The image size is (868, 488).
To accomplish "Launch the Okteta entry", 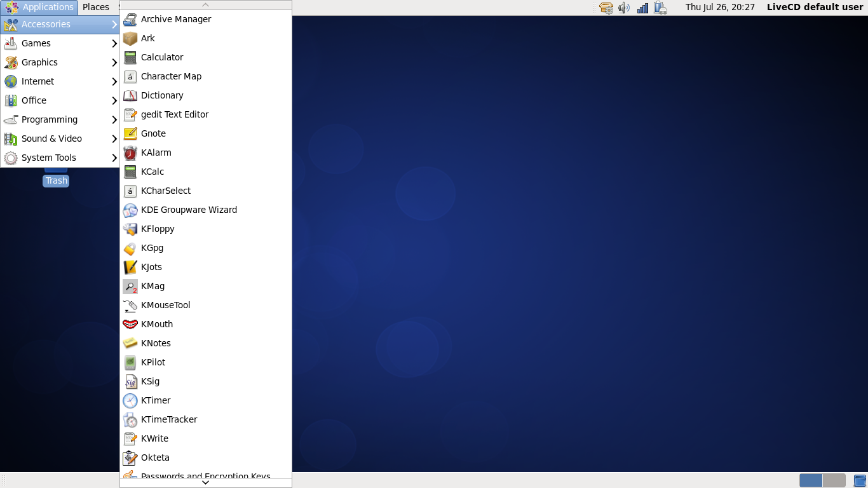I will (206, 457).
